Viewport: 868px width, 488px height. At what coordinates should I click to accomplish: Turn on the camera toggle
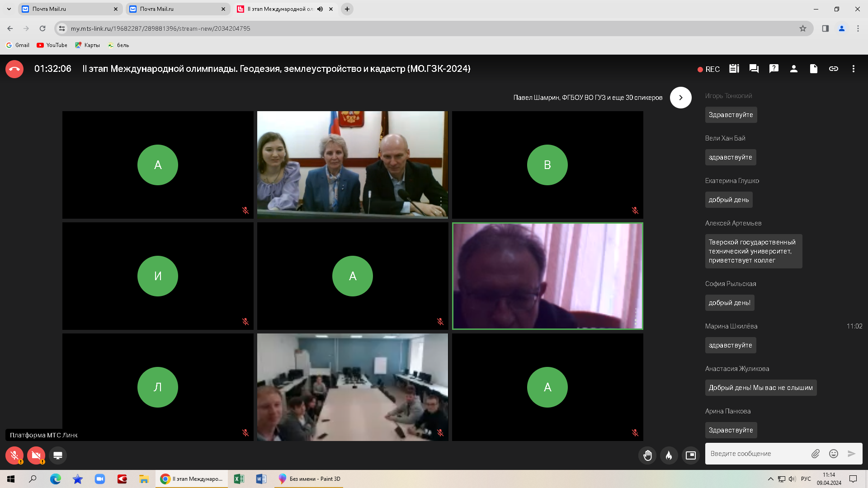coord(36,455)
